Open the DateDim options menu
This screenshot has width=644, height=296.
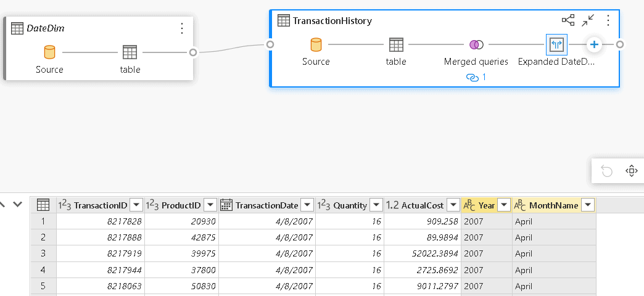click(x=181, y=28)
